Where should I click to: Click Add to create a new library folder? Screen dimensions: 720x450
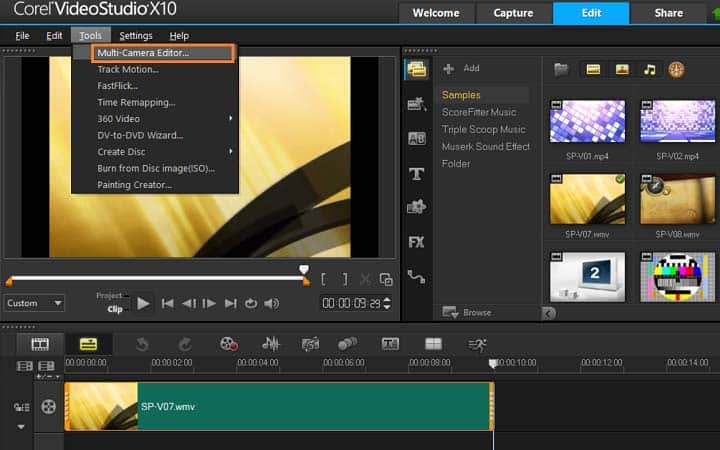point(461,68)
